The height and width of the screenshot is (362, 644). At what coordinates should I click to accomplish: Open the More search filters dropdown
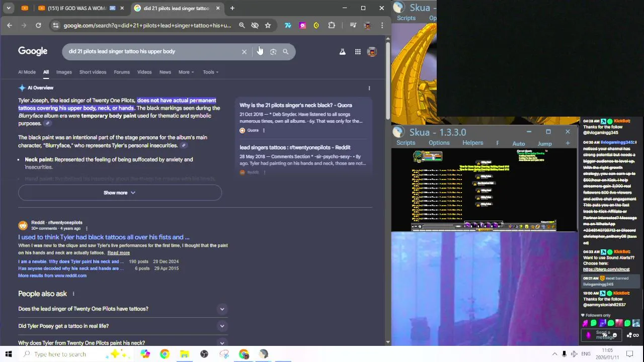tap(186, 72)
